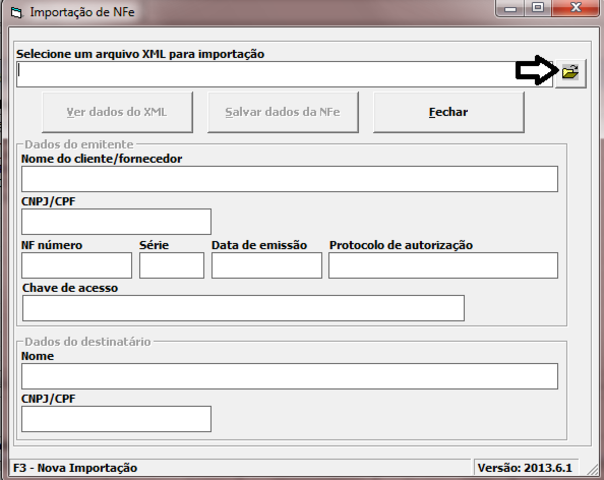Click the Chave de acesso field
The height and width of the screenshot is (480, 604).
tap(243, 308)
